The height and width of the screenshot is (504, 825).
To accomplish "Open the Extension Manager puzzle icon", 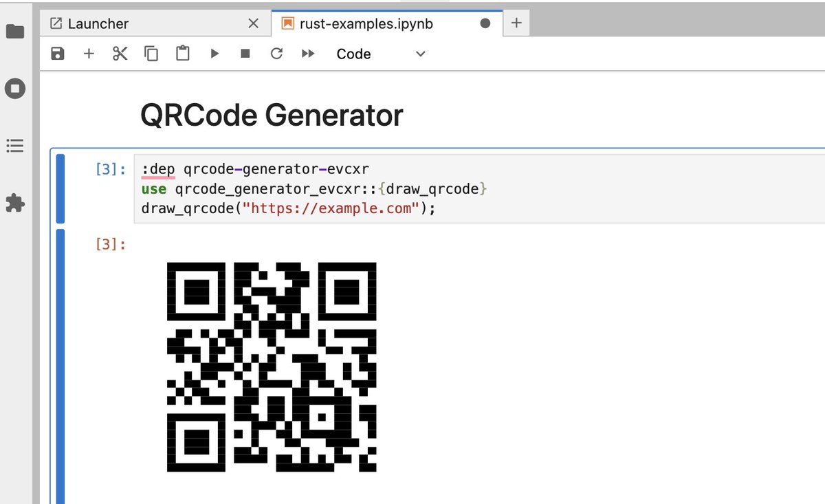I will (15, 203).
